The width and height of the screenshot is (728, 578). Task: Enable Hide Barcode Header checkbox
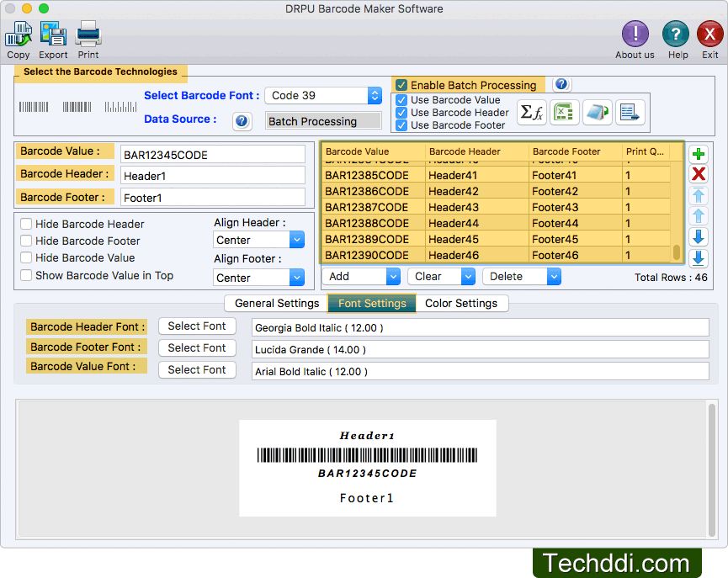coord(26,224)
